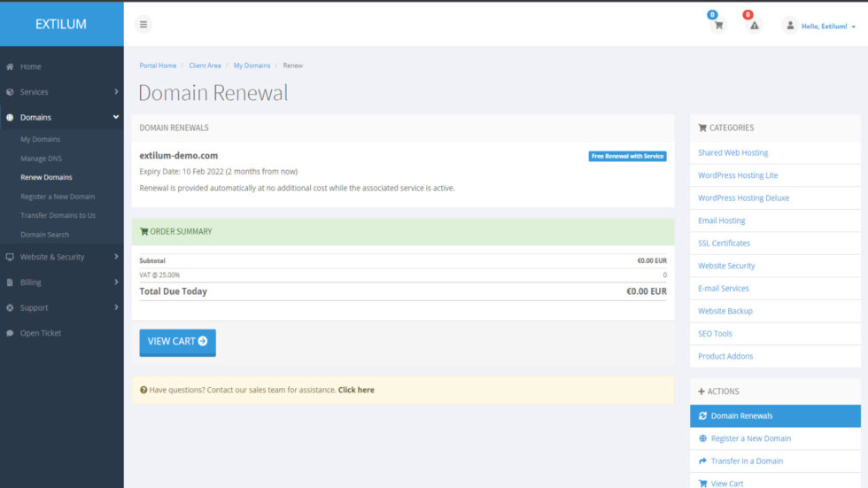Click the View Cart icon in Actions
The width and height of the screenshot is (868, 488).
pyautogui.click(x=702, y=484)
